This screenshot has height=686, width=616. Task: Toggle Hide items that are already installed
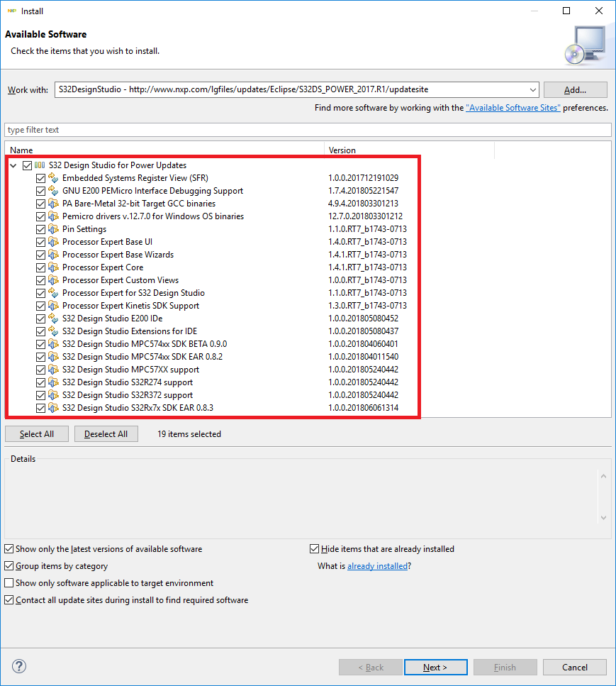314,548
